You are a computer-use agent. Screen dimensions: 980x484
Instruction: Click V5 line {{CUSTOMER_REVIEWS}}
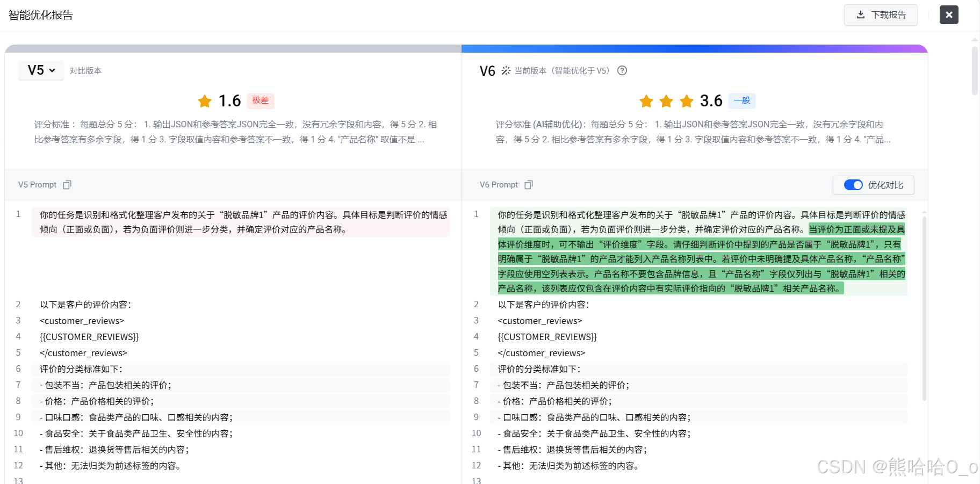pyautogui.click(x=89, y=337)
